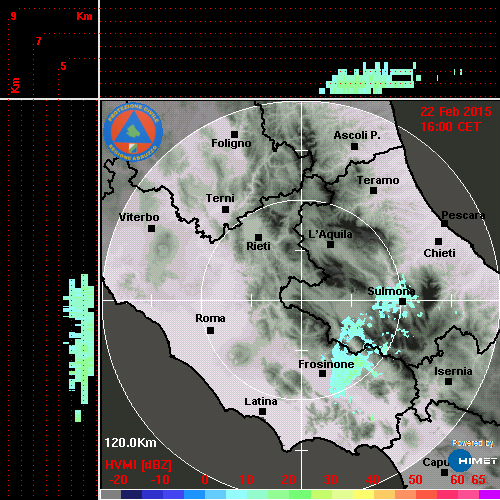This screenshot has height=500, width=500.
Task: Click the '5' height axis label
Action: pos(63,66)
